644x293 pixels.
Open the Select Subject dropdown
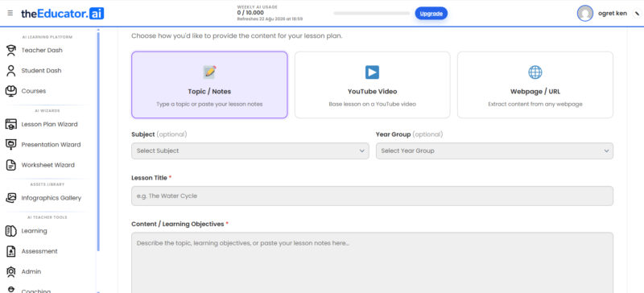click(x=250, y=151)
